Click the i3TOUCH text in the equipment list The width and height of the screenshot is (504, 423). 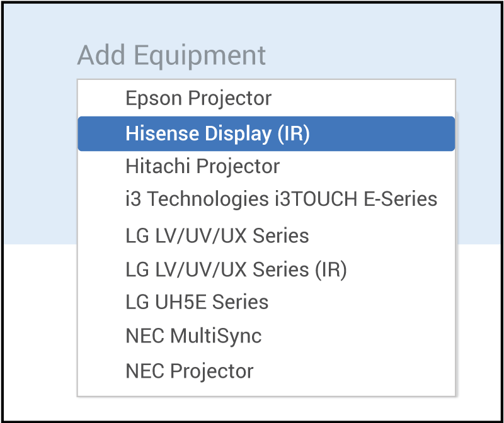[x=316, y=200]
